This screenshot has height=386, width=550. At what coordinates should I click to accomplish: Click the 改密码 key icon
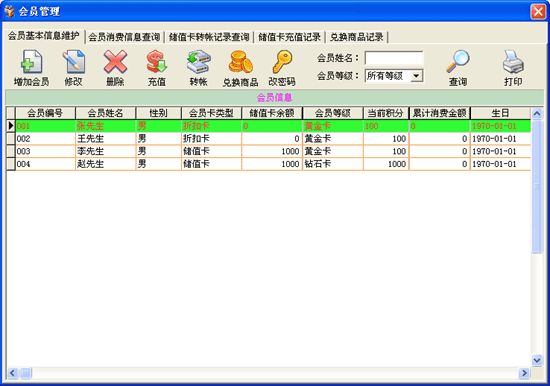click(282, 62)
